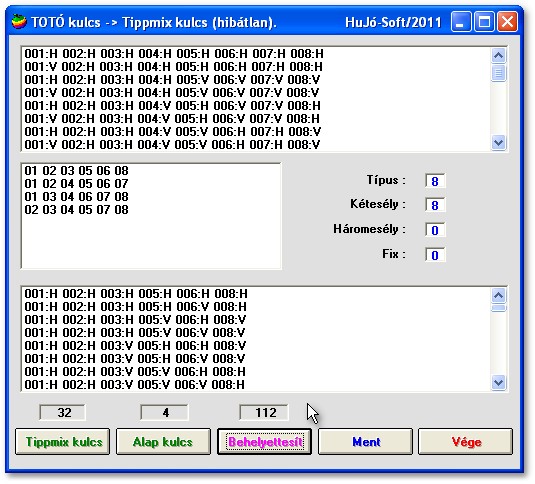Click the top list scrollbar thumb
This screenshot has height=484, width=535.
pos(498,73)
